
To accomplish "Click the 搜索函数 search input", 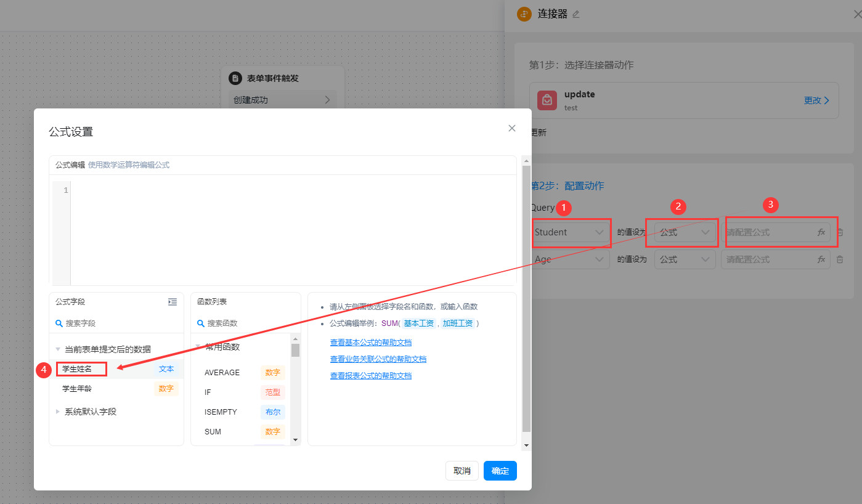I will coord(246,323).
